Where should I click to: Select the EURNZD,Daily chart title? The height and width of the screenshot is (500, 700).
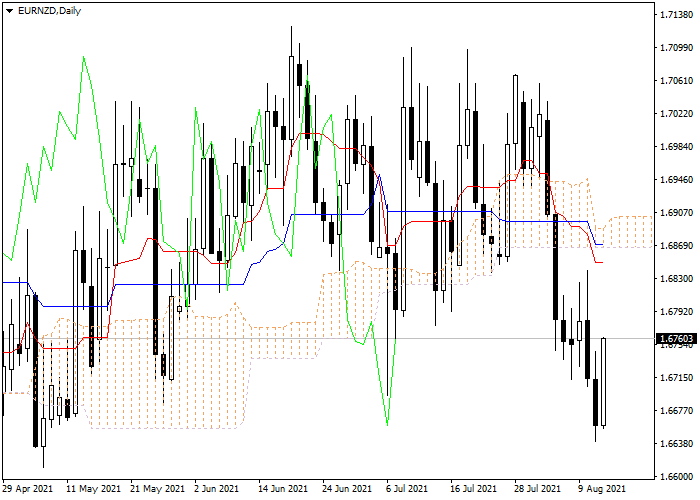coord(50,11)
